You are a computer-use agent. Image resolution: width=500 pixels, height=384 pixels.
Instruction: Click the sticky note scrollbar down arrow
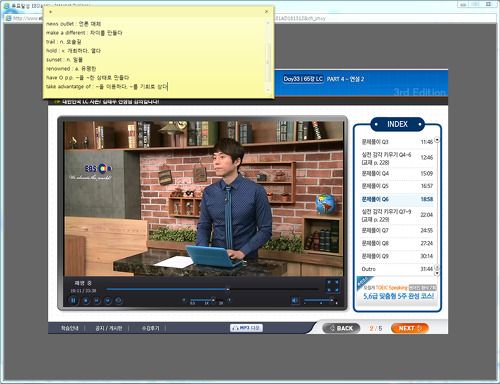[268, 90]
